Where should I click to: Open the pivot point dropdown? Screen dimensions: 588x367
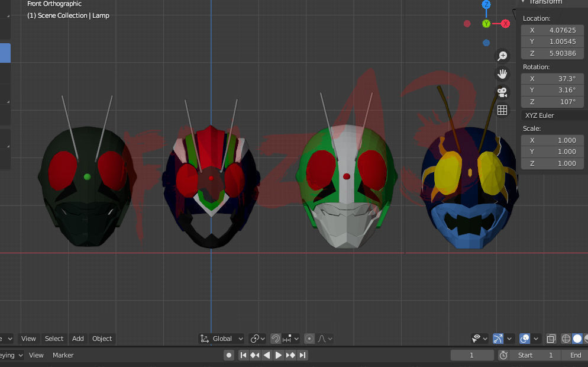pyautogui.click(x=257, y=339)
